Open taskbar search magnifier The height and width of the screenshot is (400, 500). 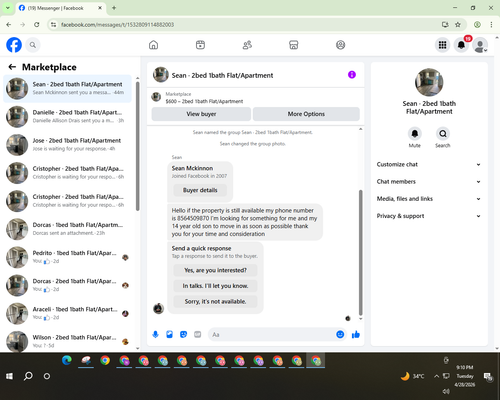tap(28, 376)
